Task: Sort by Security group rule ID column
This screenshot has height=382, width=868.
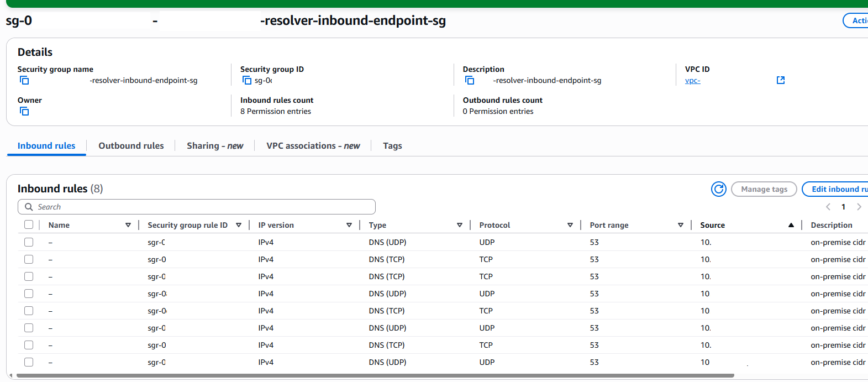Action: point(239,225)
